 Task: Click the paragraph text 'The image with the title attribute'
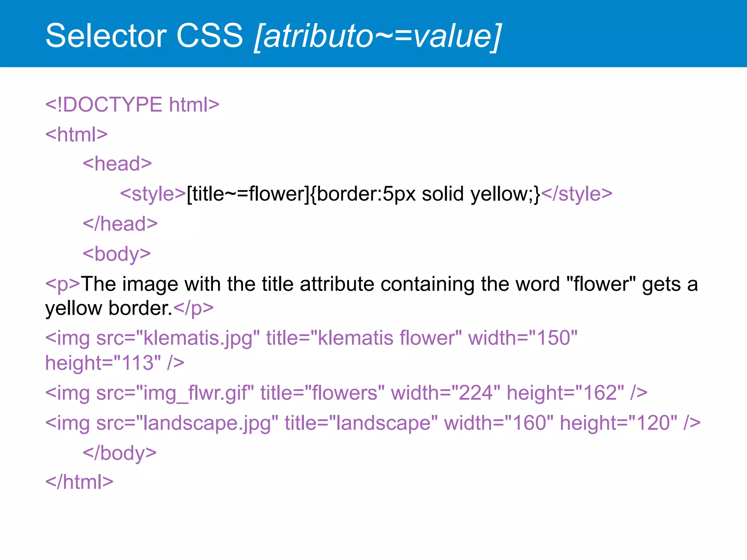tap(227, 284)
